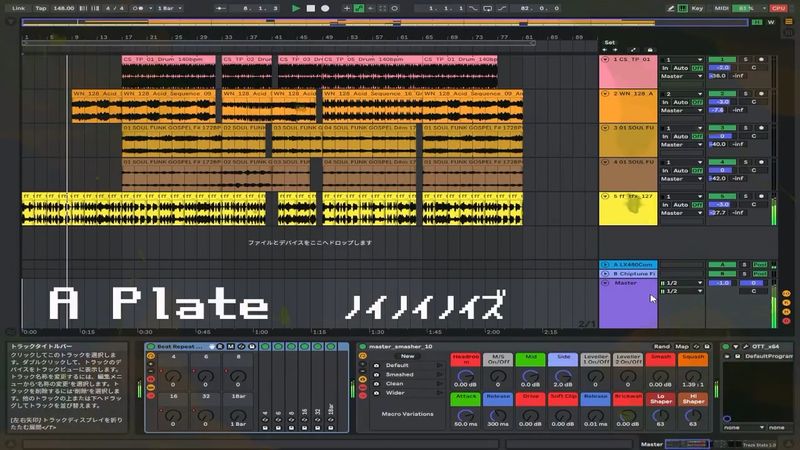
Task: Click the Stop button in transport
Action: [x=311, y=8]
